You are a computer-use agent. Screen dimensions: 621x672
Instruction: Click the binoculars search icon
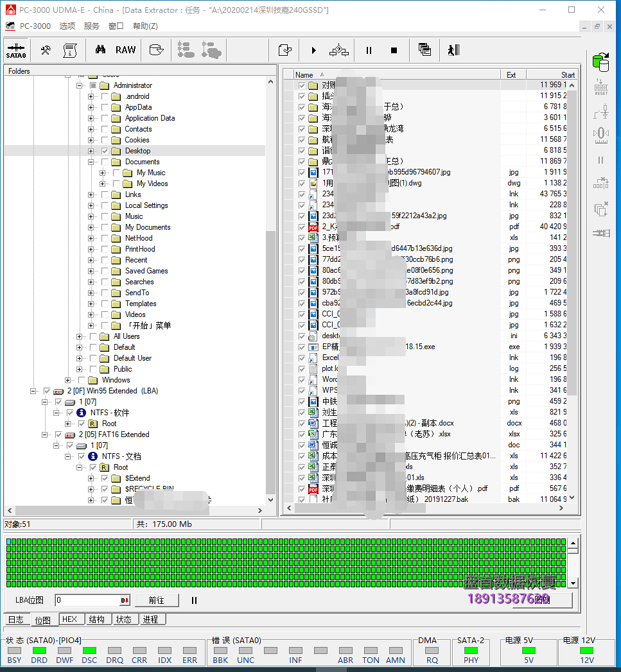point(100,49)
